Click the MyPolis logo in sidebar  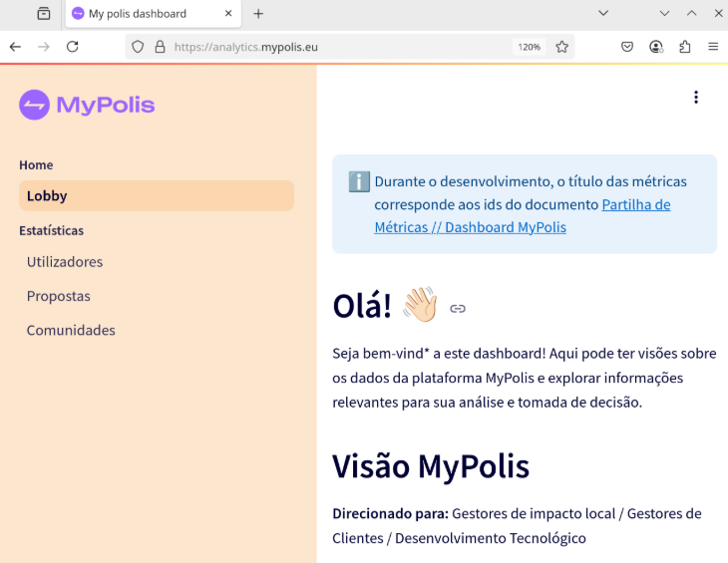tap(87, 105)
